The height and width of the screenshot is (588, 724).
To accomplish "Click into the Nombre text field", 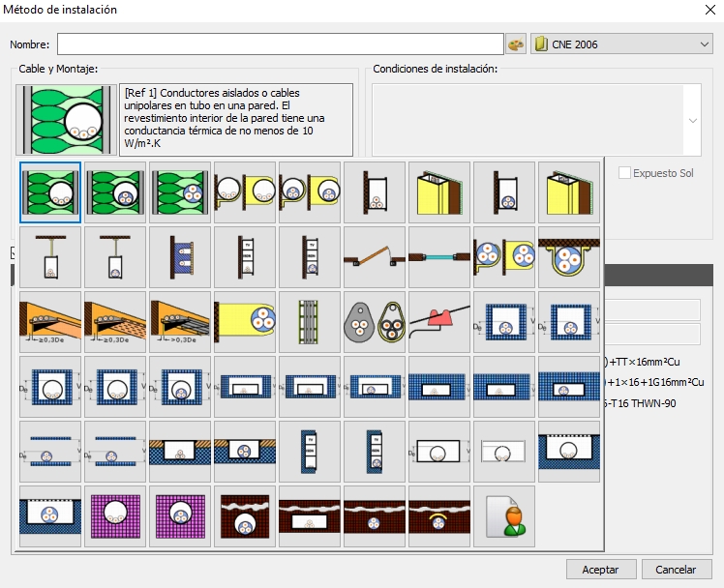I will (280, 44).
